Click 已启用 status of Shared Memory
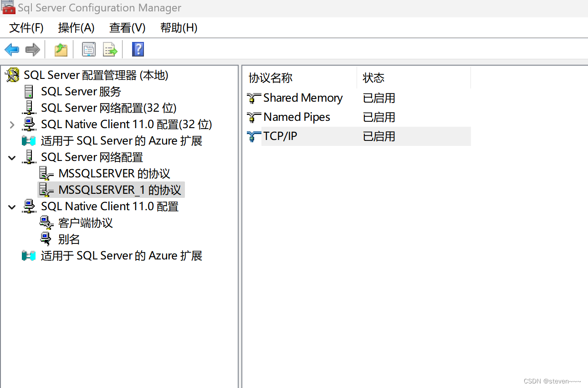588x388 pixels. click(x=379, y=98)
